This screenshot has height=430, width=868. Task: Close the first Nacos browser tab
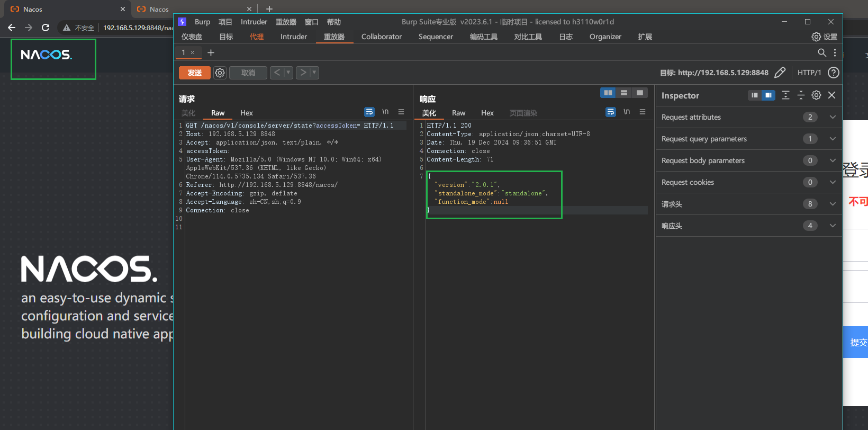(123, 9)
